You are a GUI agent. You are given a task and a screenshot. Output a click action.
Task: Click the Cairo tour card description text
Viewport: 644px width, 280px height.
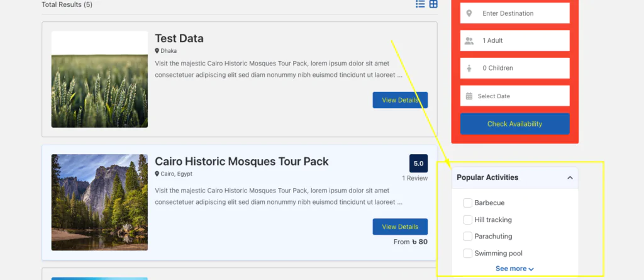[279, 196]
